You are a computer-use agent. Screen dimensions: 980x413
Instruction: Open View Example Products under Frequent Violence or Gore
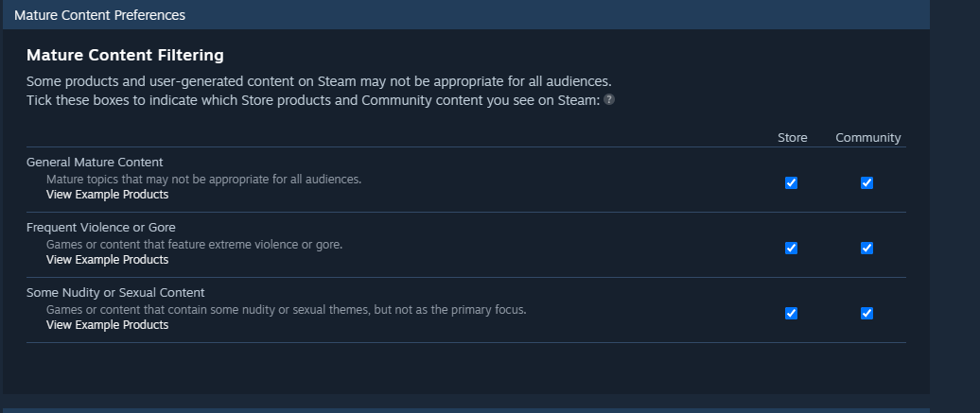click(x=107, y=260)
